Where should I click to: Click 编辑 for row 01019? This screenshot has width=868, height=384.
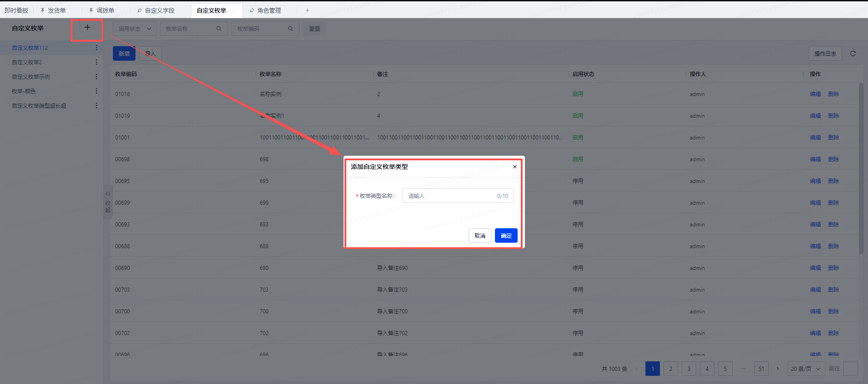(x=815, y=116)
